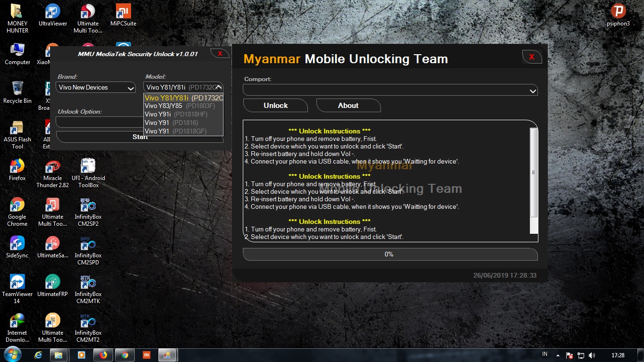Open the Windows Start menu
This screenshot has height=362, width=644.
[x=12, y=355]
